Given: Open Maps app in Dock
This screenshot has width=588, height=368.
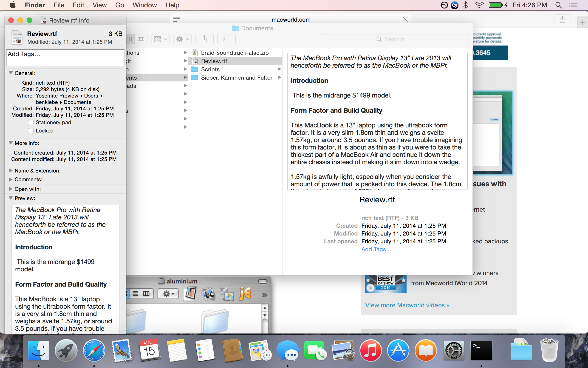Looking at the screenshot, I should coord(260,351).
